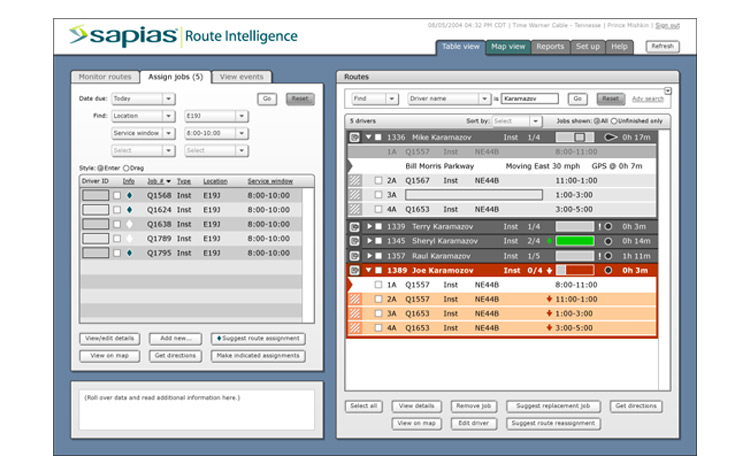Click the route icon for driver 1336

pyautogui.click(x=354, y=137)
